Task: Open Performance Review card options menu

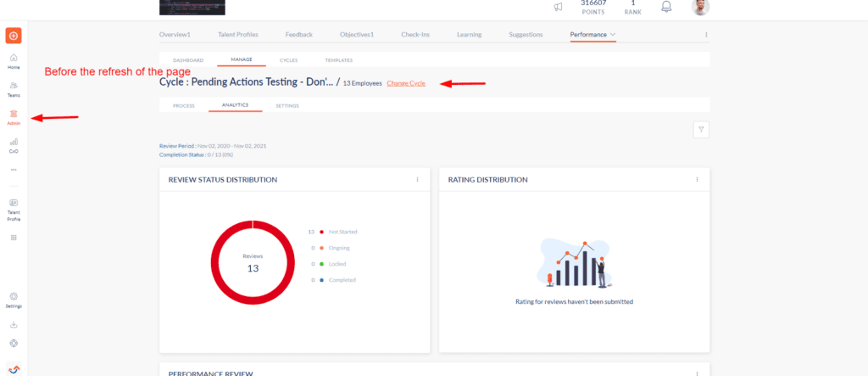Action: click(697, 373)
